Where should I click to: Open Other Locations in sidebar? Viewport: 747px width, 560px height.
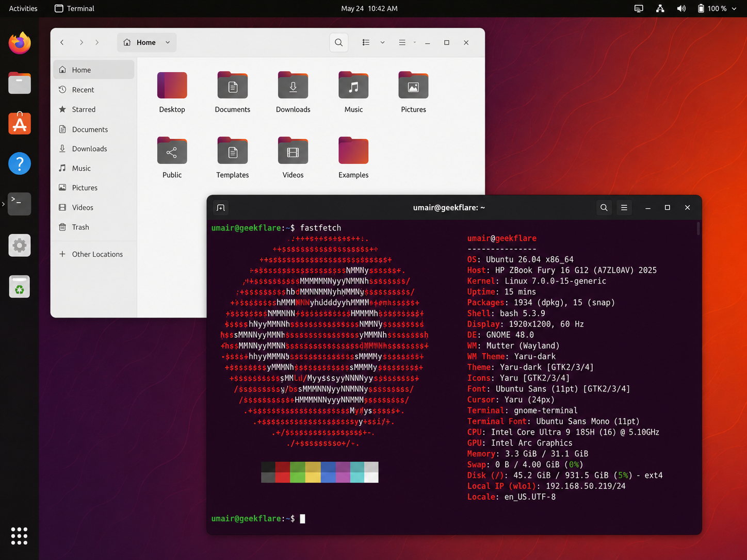tap(94, 254)
